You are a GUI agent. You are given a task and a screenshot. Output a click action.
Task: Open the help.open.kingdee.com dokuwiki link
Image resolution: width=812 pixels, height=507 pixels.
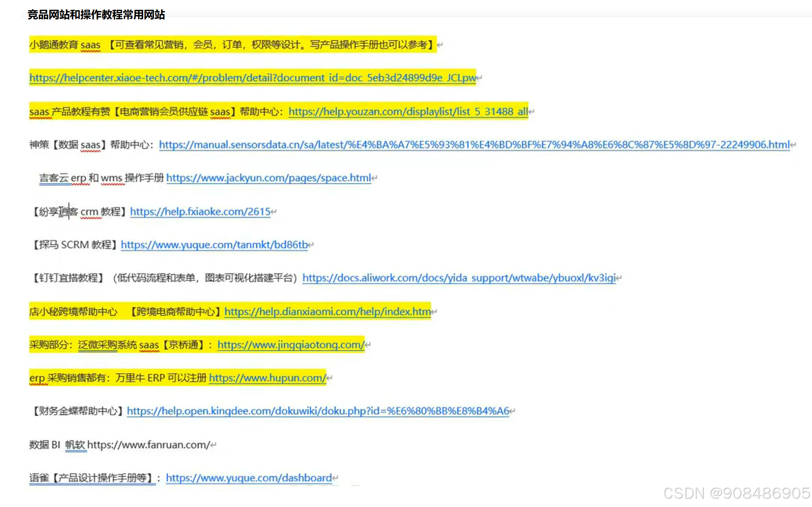tap(318, 411)
